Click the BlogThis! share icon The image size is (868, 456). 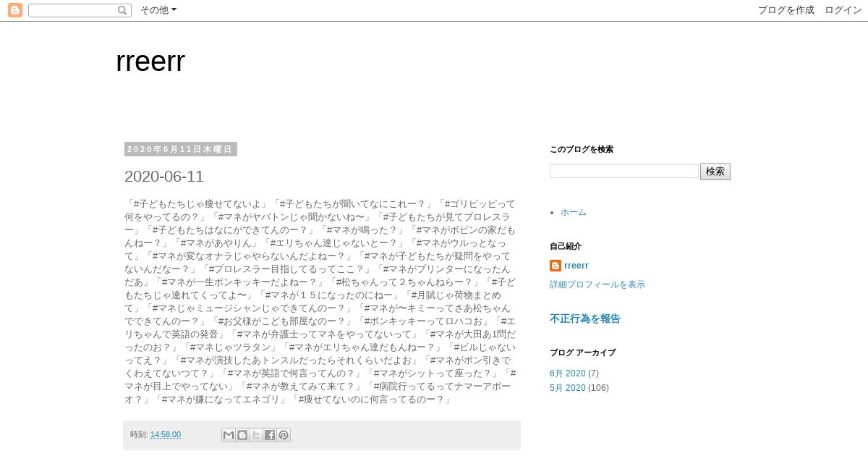click(242, 435)
